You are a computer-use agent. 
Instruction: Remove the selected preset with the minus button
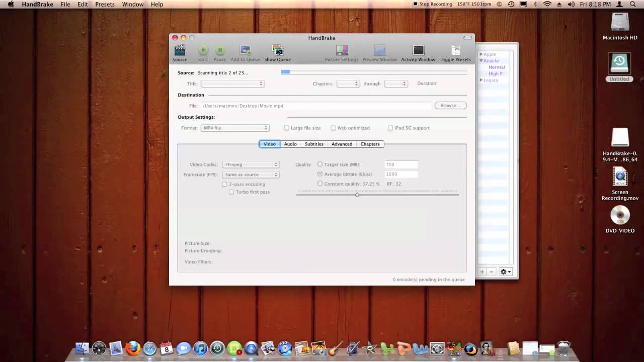click(x=492, y=271)
